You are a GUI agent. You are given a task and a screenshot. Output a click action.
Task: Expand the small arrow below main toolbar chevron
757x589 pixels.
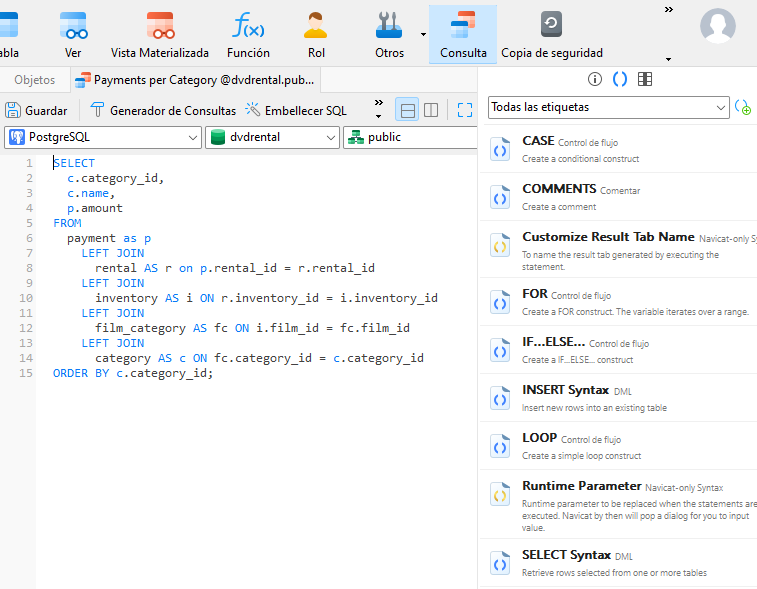pos(669,59)
